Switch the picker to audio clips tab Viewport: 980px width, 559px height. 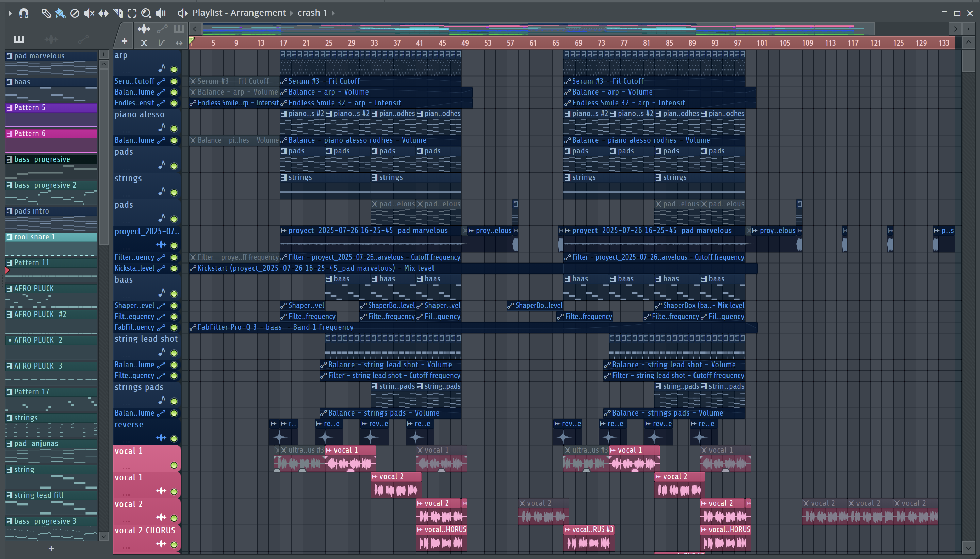51,39
